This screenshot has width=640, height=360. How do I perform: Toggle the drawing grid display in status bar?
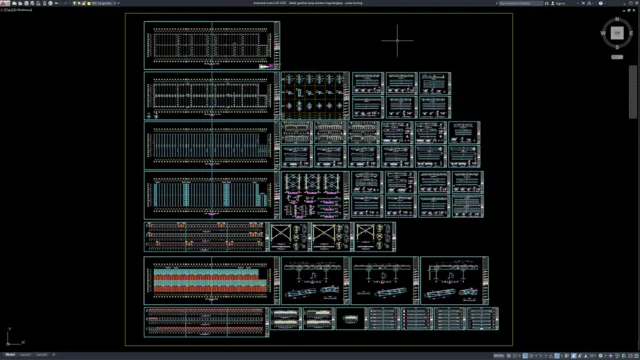click(x=509, y=356)
